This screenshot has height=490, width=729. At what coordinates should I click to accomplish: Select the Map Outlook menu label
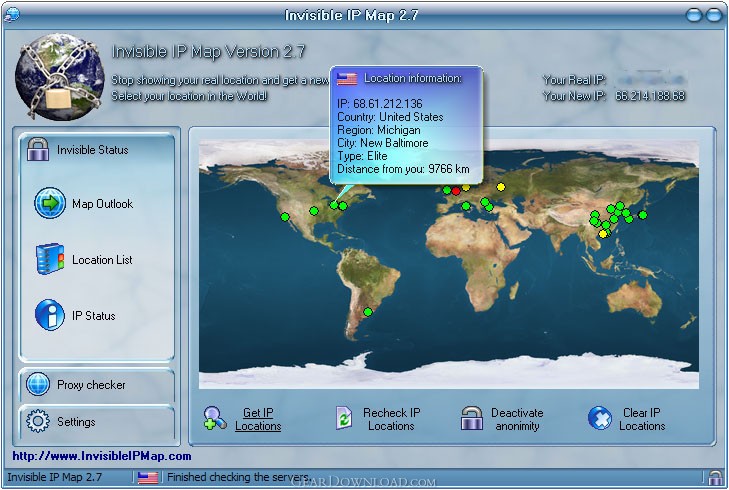click(102, 204)
